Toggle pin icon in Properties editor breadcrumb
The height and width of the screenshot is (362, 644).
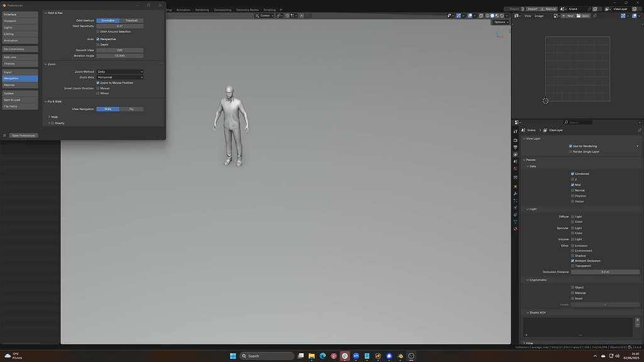pyautogui.click(x=640, y=130)
